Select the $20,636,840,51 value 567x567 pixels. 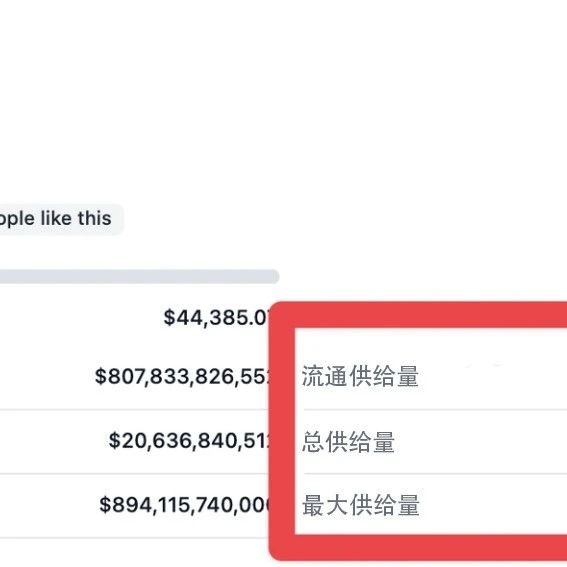(189, 440)
